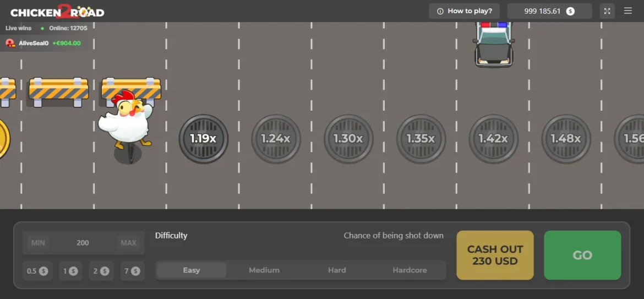Click the AliveSeal0 player avatar

pyautogui.click(x=10, y=43)
